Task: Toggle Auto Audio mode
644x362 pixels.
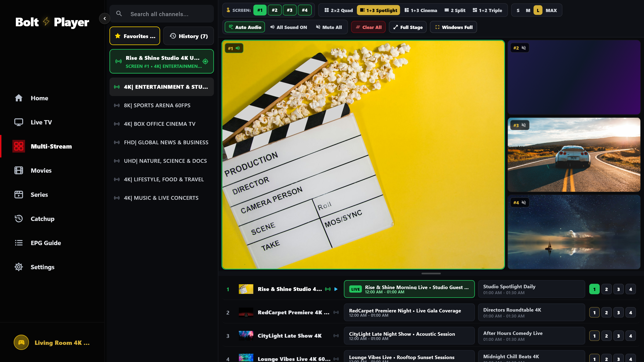Action: click(245, 27)
